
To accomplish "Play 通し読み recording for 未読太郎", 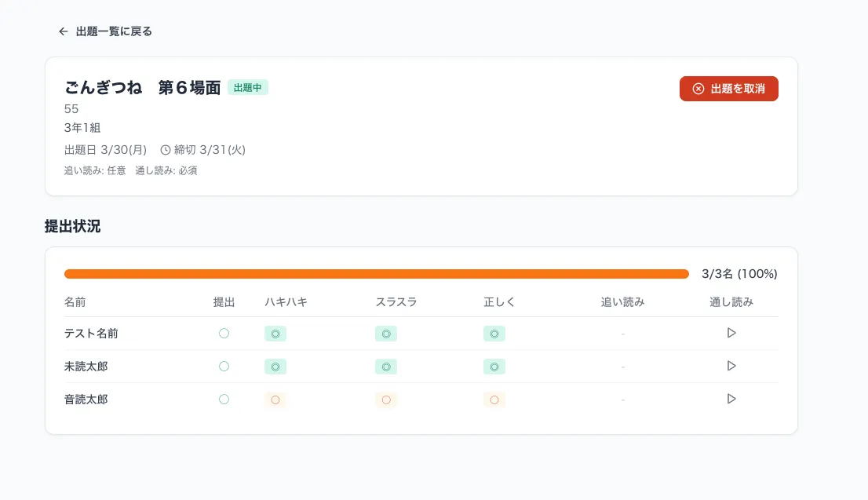I will pyautogui.click(x=731, y=367).
